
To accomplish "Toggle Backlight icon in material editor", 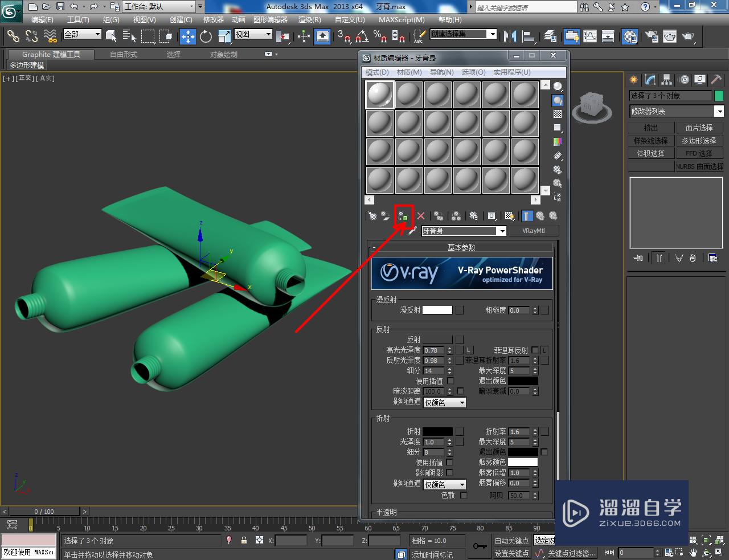I will (x=558, y=100).
